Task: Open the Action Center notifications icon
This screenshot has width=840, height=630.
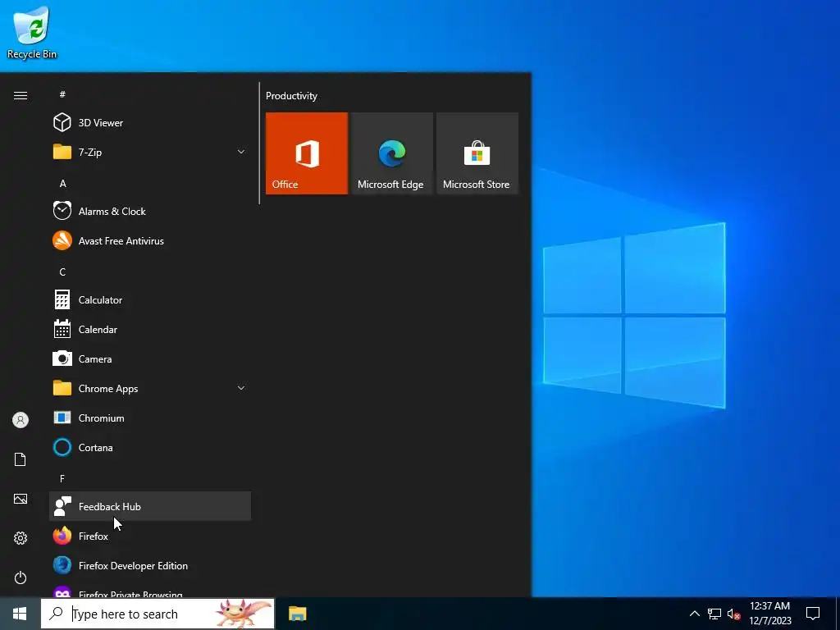Action: point(813,614)
